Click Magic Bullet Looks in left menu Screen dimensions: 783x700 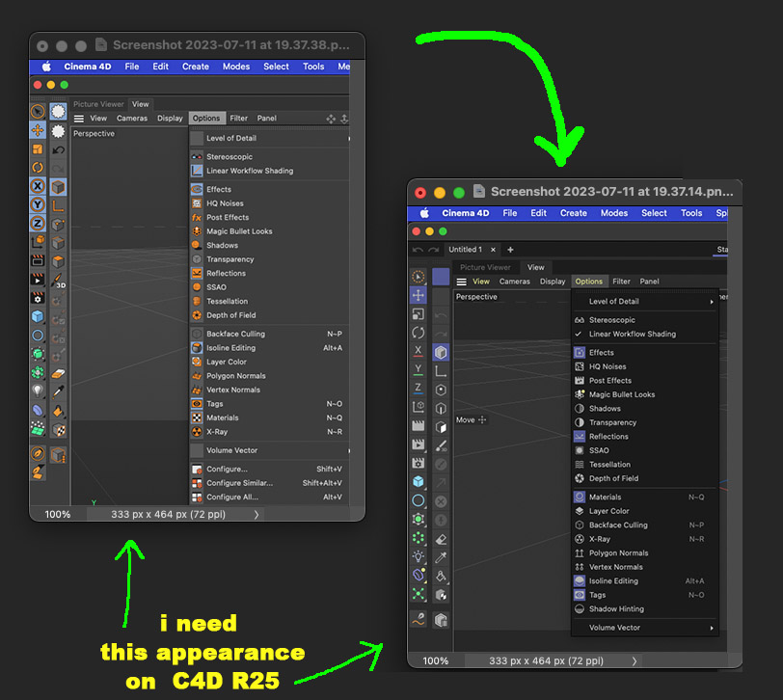point(270,231)
